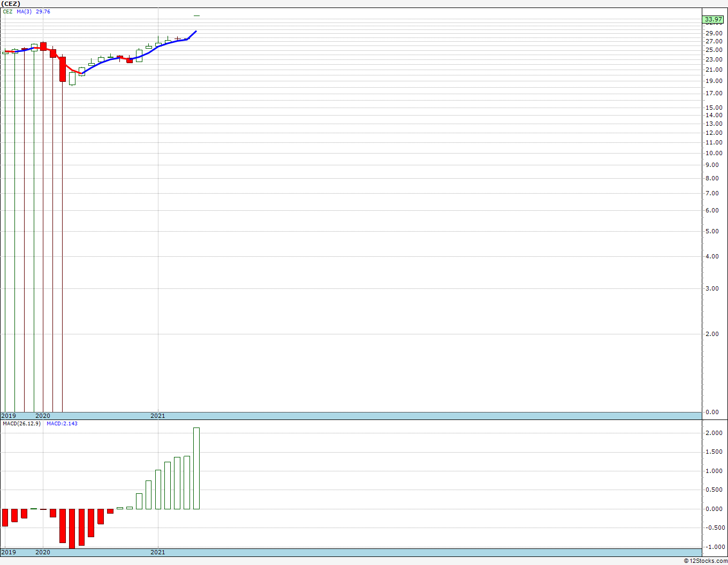Click the MA(3) indicator label
Viewport: 728px width, 565px height.
pos(24,11)
